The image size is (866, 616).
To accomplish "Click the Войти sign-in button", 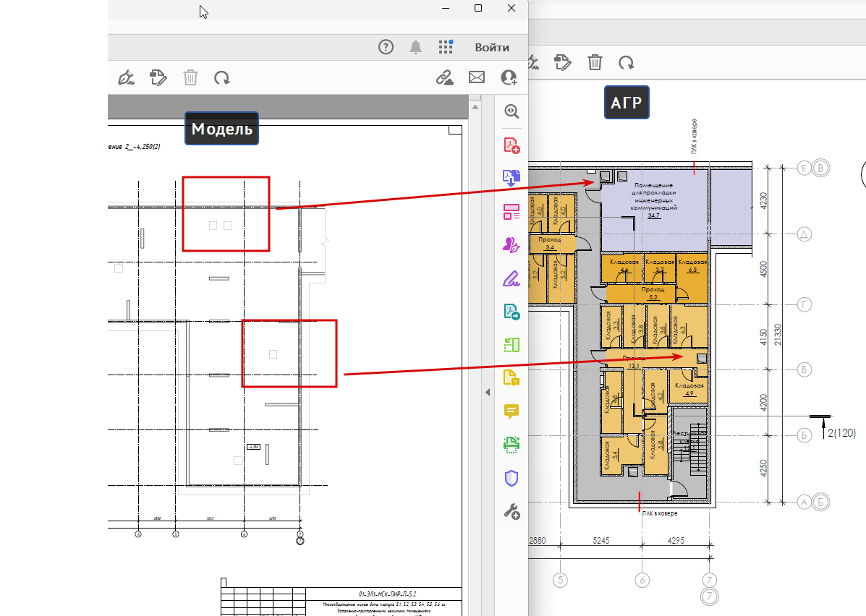I will (492, 48).
